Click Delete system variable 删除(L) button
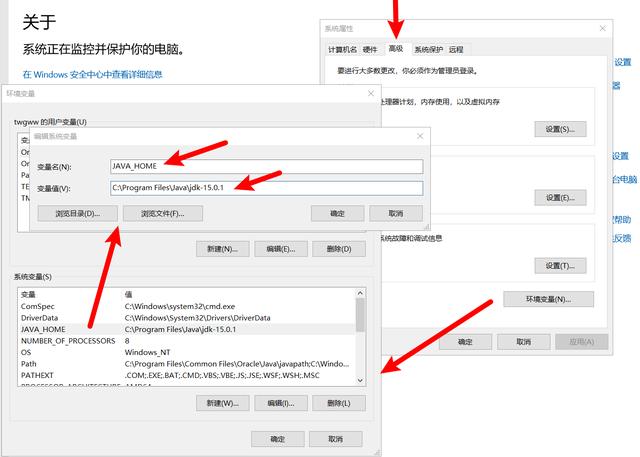Image resolution: width=640 pixels, height=457 pixels. [x=339, y=403]
